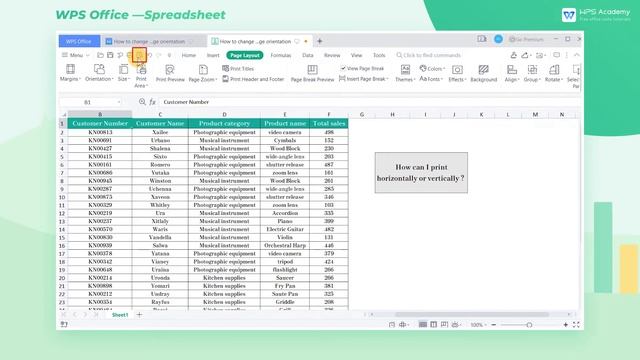Click the share icon in the ribbon's right corner
Image resolution: width=640 pixels, height=360 pixels.
[525, 55]
